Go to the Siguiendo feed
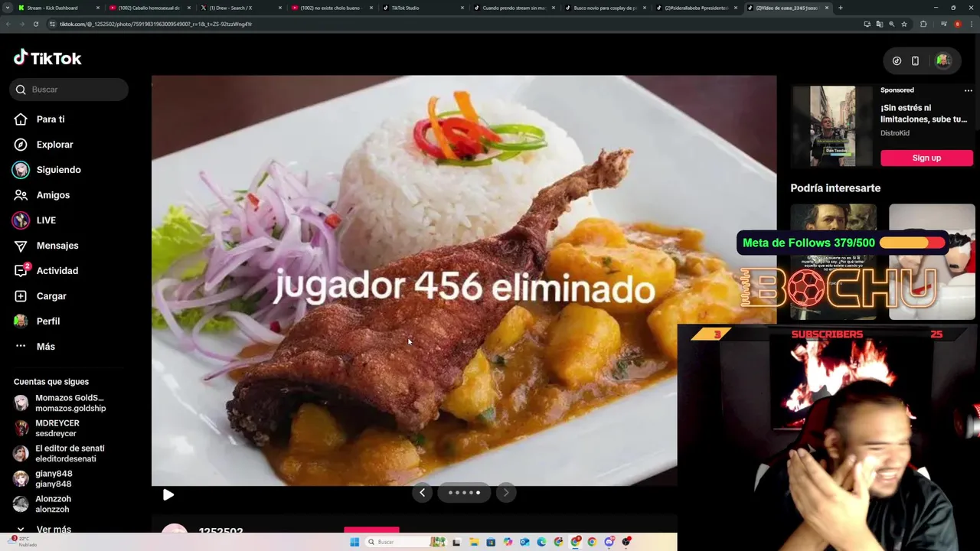This screenshot has width=980, height=551. pyautogui.click(x=47, y=170)
